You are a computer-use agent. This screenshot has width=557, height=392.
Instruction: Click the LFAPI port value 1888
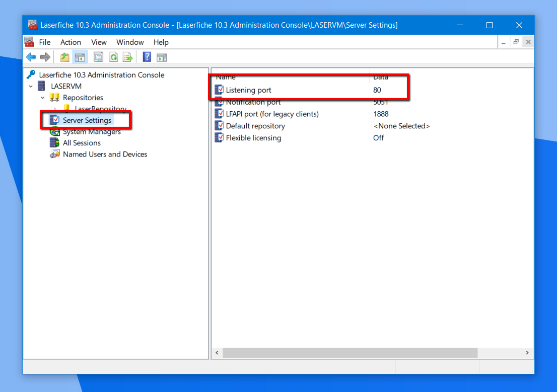coord(381,114)
